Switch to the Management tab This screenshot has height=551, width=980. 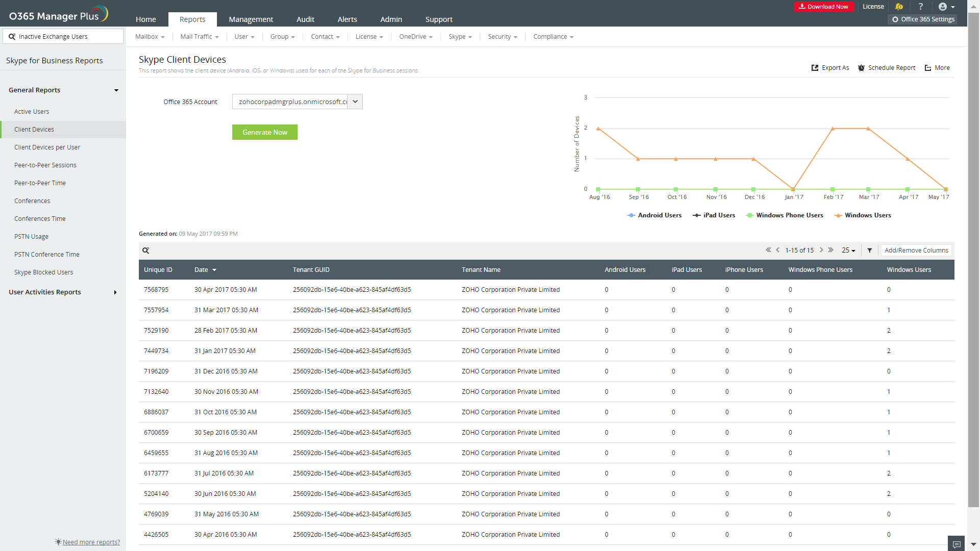pyautogui.click(x=251, y=19)
